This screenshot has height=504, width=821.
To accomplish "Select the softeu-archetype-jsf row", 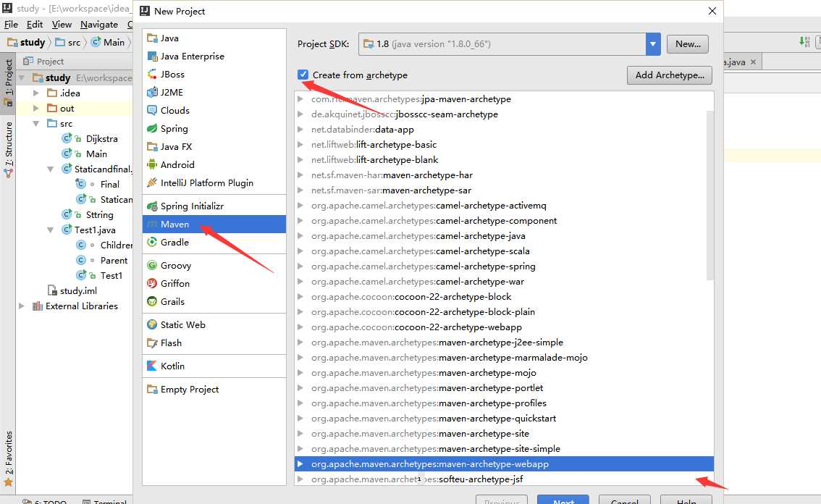I will coord(504,479).
